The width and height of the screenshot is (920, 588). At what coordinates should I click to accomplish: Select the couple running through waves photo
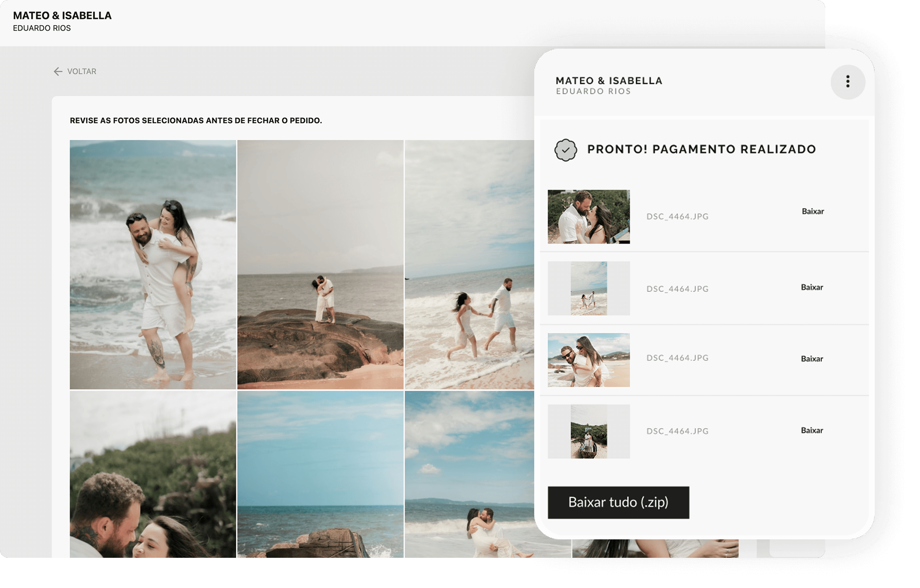click(469, 264)
